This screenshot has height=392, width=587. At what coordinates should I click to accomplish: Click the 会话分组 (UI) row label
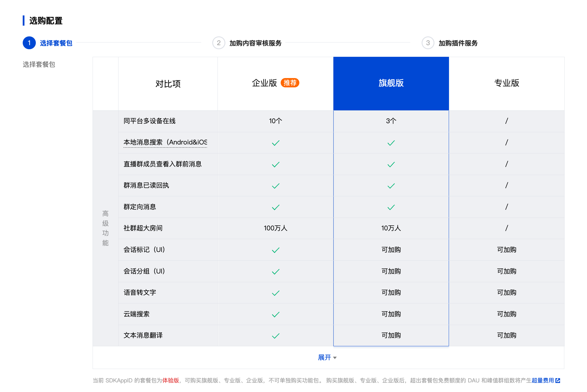[x=144, y=271]
